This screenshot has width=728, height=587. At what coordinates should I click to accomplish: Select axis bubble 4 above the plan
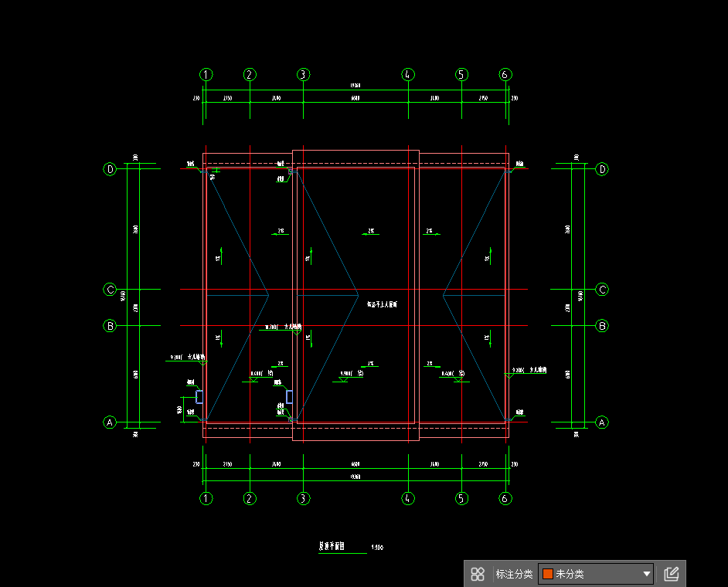tap(407, 74)
